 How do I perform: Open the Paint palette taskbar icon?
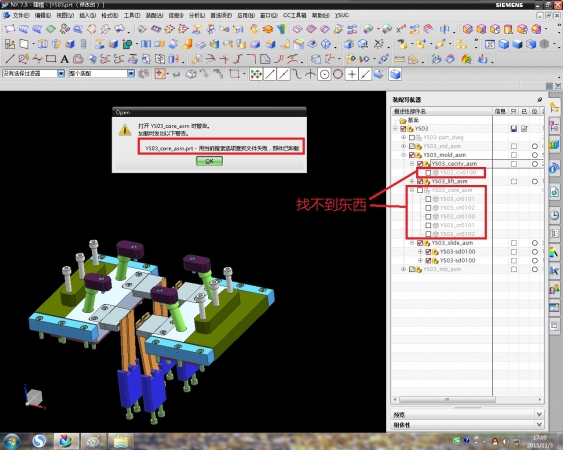coord(93,441)
